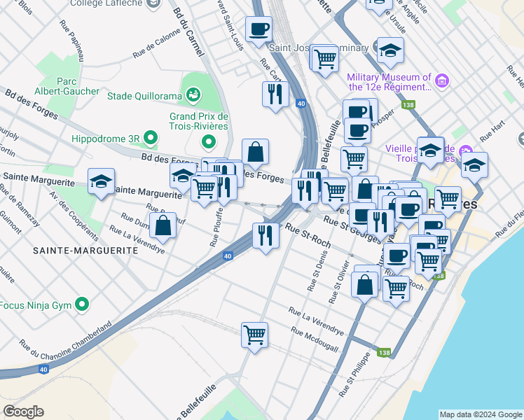Open the shopping bag marker above Rue St Philippe
The width and height of the screenshot is (524, 420).
(364, 286)
